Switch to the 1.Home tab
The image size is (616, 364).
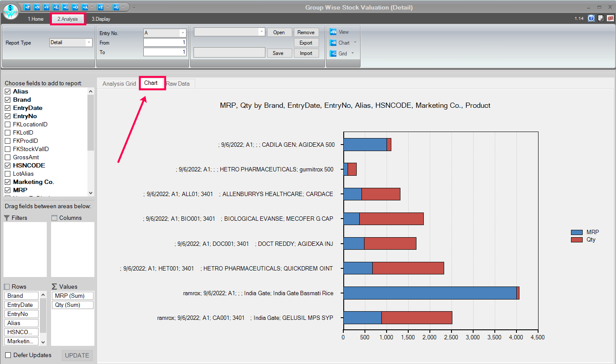(x=35, y=19)
